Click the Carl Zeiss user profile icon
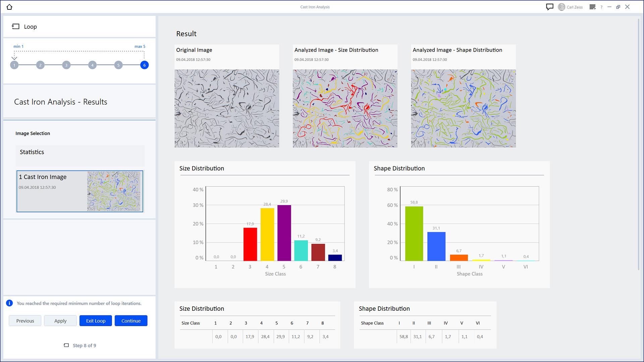This screenshot has width=644, height=362. pos(562,7)
